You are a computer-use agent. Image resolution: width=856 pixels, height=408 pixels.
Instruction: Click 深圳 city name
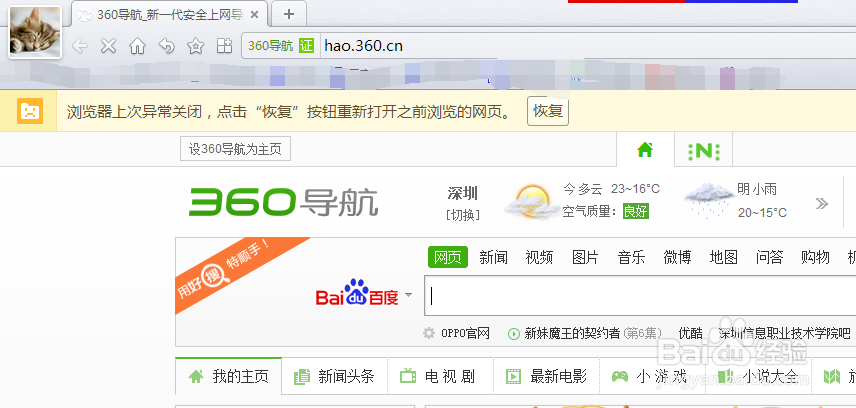click(x=462, y=193)
